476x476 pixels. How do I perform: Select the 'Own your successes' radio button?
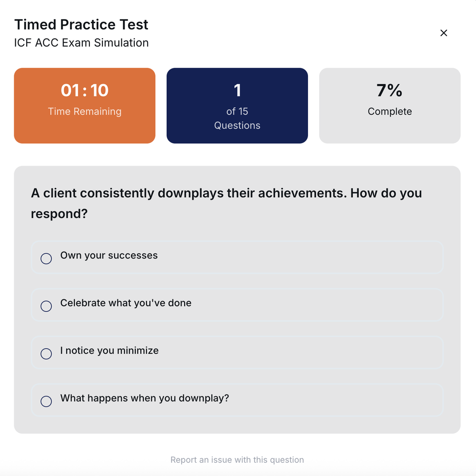(46, 258)
